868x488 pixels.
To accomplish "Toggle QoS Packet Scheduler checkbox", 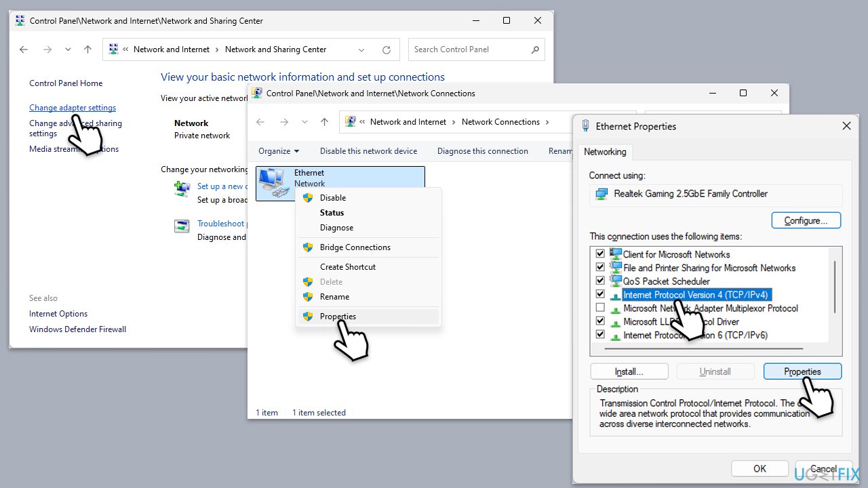I will 600,281.
